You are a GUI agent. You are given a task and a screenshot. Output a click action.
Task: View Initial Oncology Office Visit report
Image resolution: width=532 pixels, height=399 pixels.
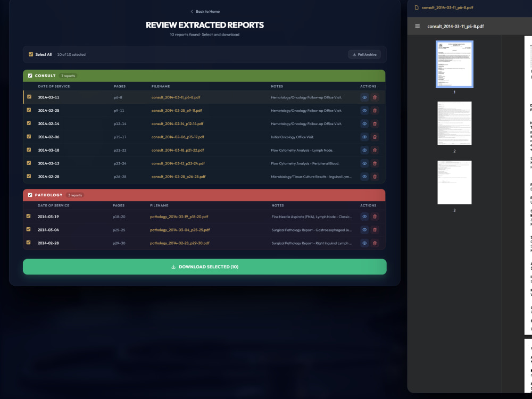(364, 137)
